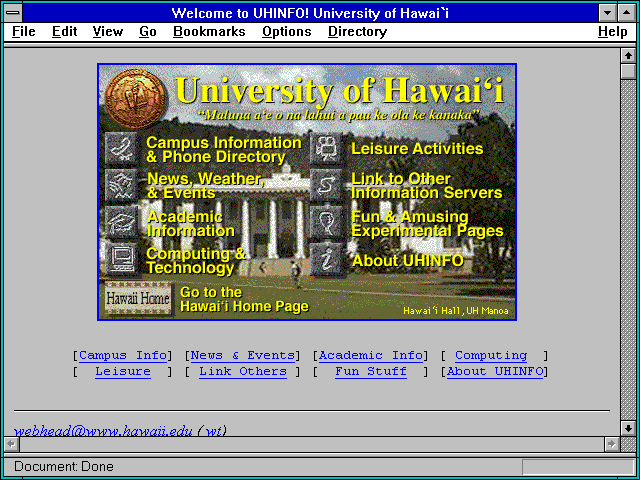640x480 pixels.
Task: Click the computer monitor Computing & Technology icon
Action: click(x=121, y=260)
